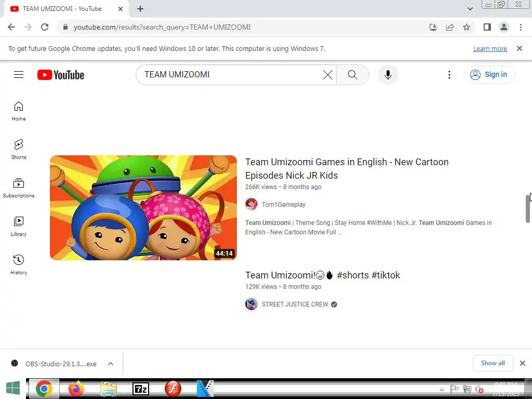Open YouTube settings three-dot menu

(449, 75)
